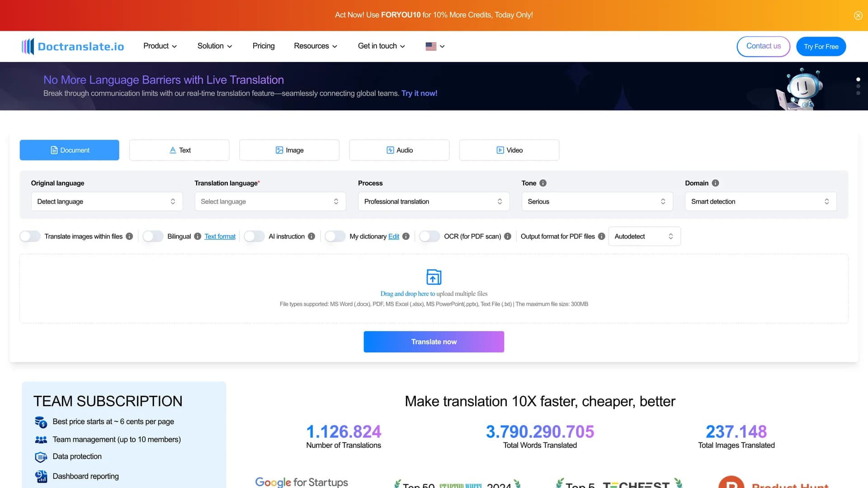This screenshot has height=488, width=868.
Task: Click the No More Language Barriers headline
Action: click(164, 80)
